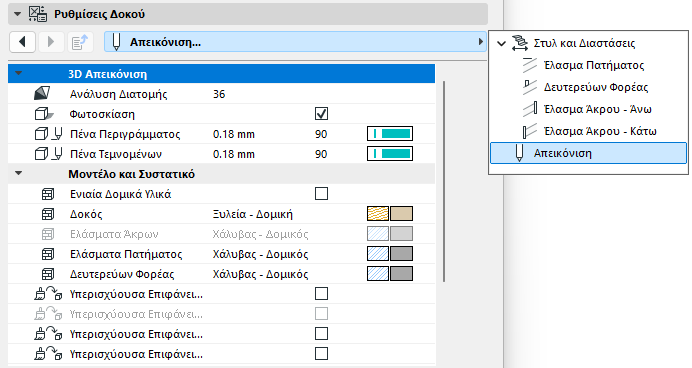Click the Ελάσματα Πατήματος row icon

point(48,254)
